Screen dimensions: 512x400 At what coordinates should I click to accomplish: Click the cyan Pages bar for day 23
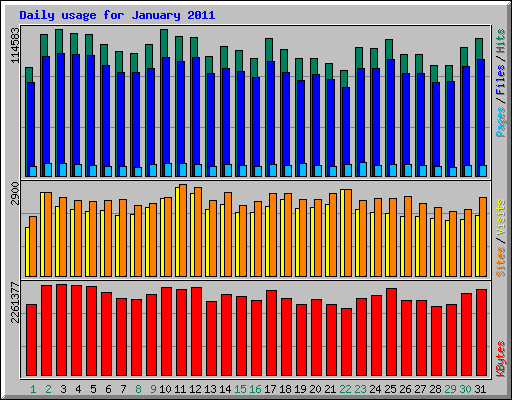click(x=363, y=169)
